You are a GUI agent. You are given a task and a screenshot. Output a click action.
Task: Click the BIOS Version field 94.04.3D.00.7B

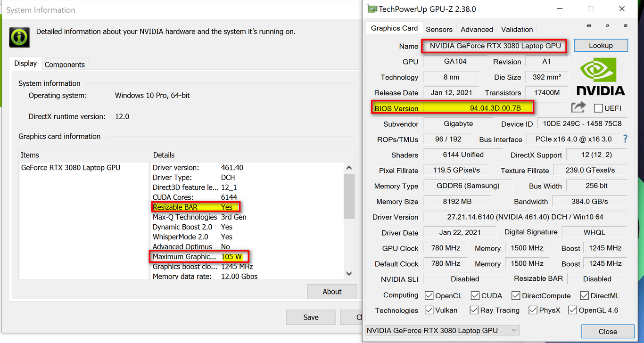pos(495,108)
